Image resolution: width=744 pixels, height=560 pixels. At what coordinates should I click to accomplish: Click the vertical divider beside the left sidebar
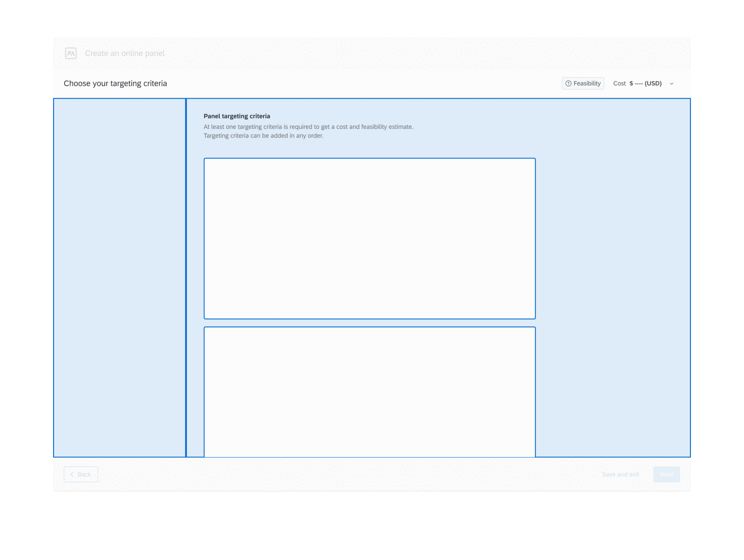tap(186, 277)
